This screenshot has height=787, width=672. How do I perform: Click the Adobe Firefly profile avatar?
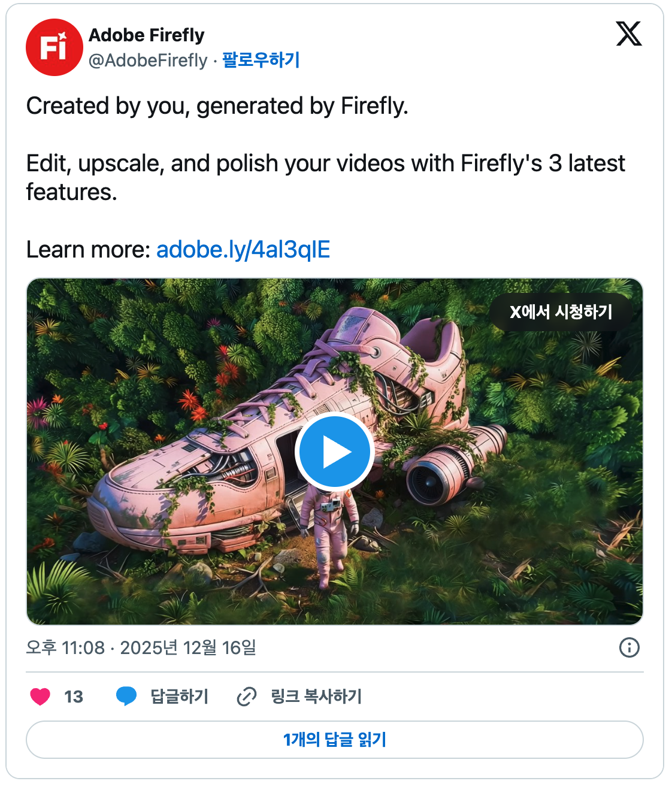point(54,47)
